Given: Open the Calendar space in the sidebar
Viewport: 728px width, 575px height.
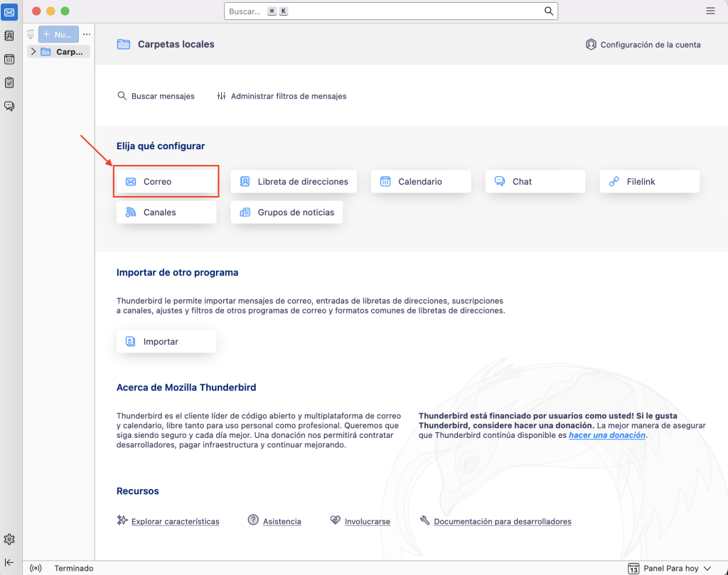Looking at the screenshot, I should [9, 60].
